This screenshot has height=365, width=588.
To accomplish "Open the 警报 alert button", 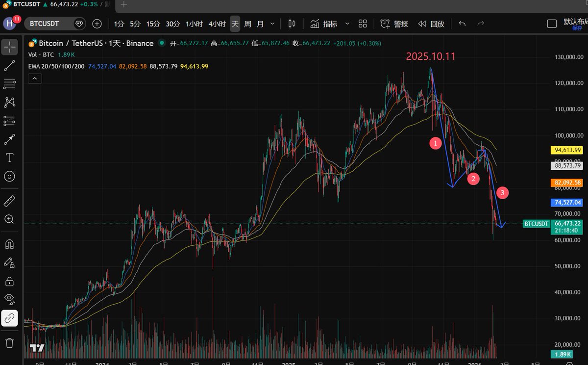I will tap(394, 24).
